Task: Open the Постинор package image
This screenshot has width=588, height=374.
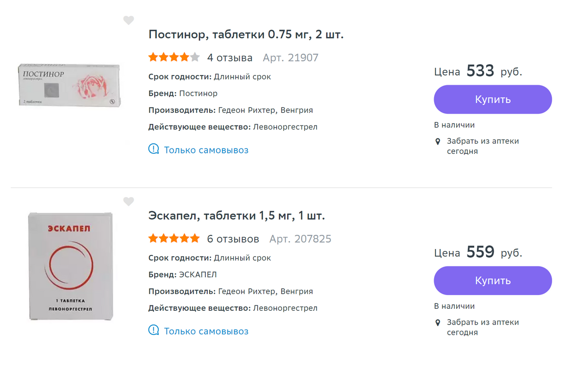Action: [69, 85]
